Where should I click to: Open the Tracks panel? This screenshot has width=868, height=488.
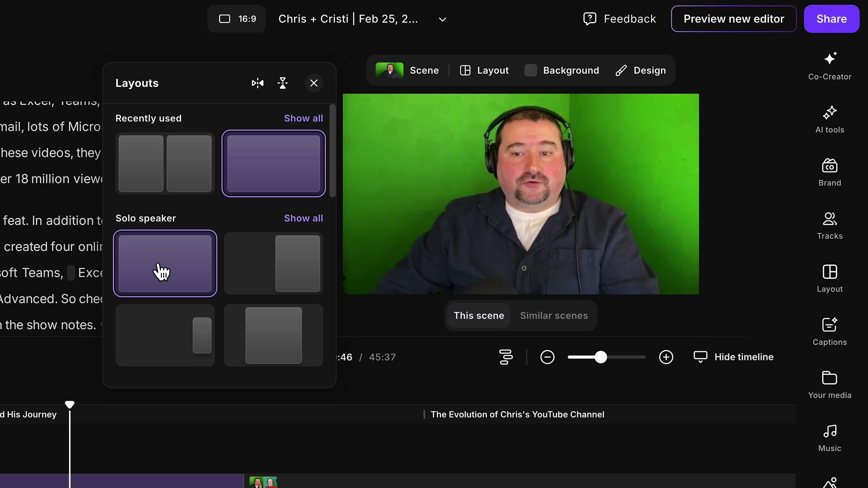pyautogui.click(x=829, y=226)
